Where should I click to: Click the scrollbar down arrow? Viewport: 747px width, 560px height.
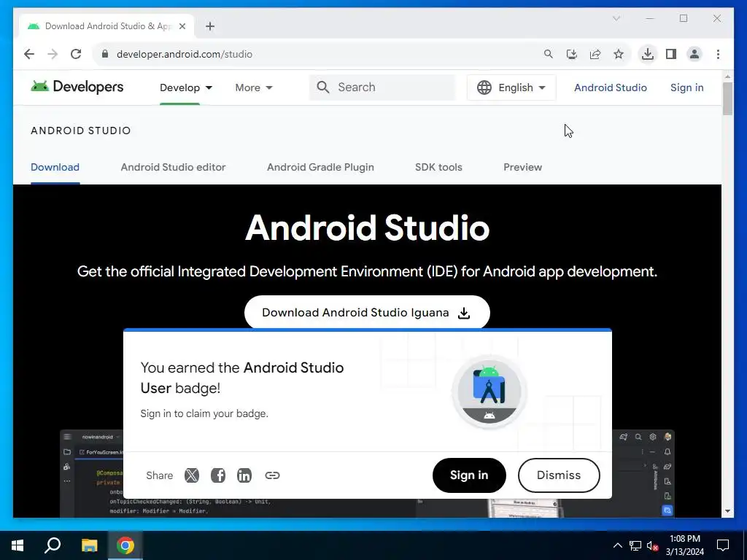click(x=727, y=511)
